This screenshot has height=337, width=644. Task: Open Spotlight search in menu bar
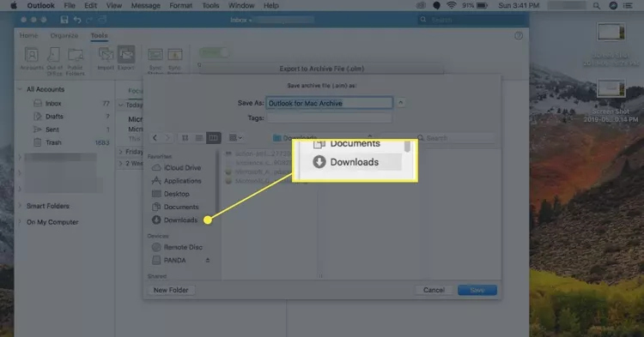click(x=597, y=5)
